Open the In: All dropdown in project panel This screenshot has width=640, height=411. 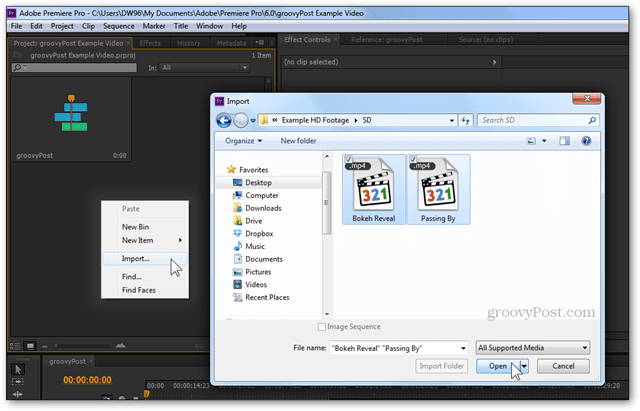(x=204, y=68)
